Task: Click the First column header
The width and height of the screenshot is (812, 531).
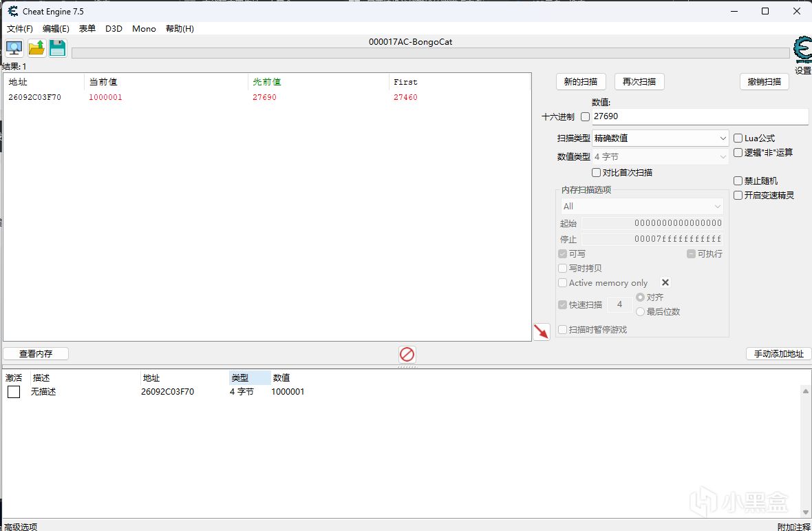Action: (x=460, y=82)
